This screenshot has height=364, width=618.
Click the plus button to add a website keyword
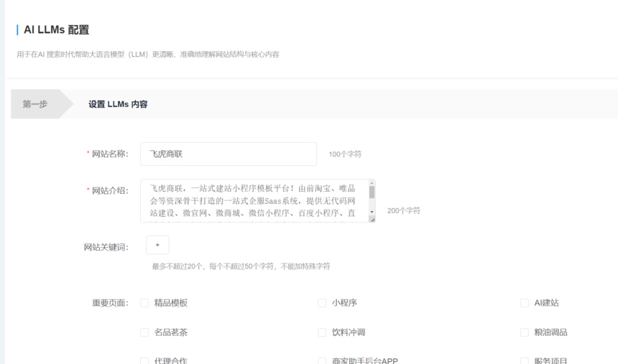(x=157, y=245)
